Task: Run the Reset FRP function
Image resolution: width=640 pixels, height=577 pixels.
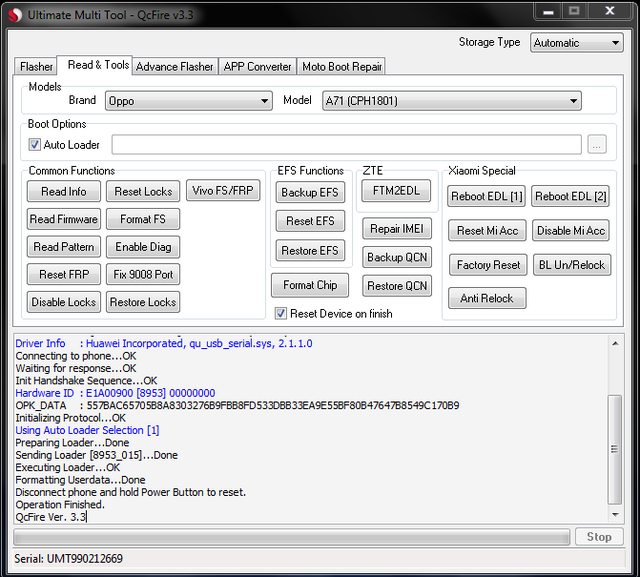Action: pos(64,274)
